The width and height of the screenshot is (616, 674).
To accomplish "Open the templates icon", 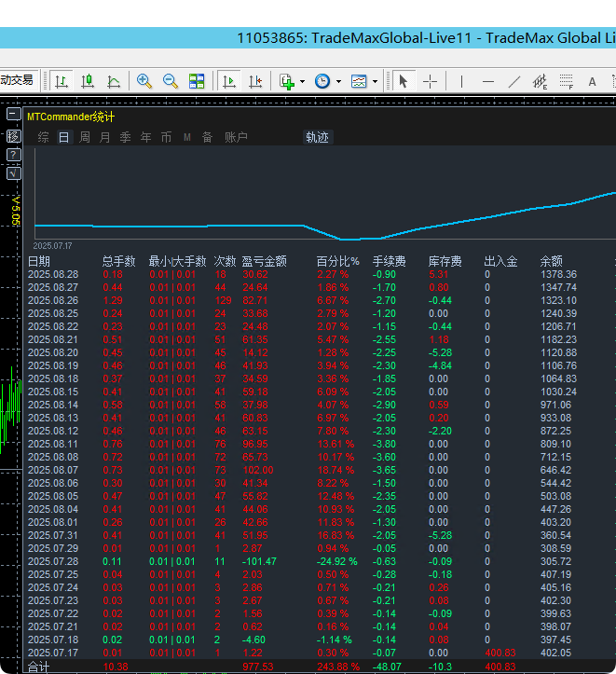I will [359, 81].
